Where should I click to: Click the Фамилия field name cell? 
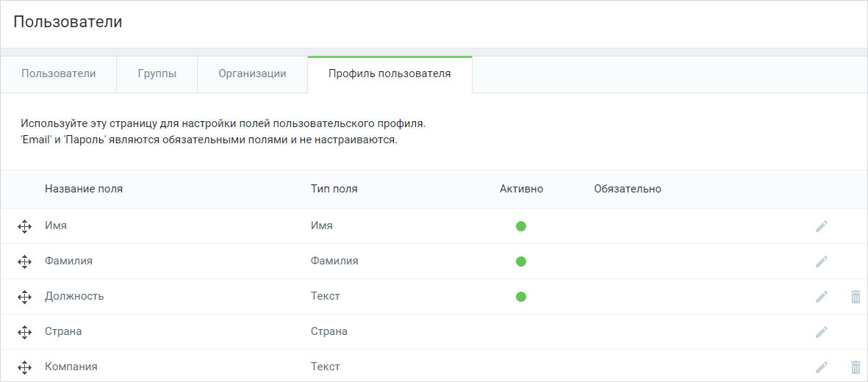pyautogui.click(x=68, y=261)
